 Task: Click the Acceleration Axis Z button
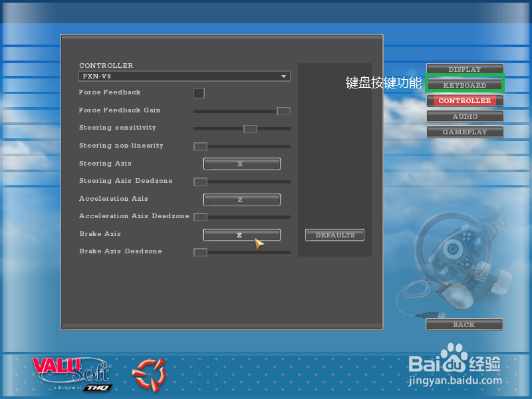[x=241, y=199]
